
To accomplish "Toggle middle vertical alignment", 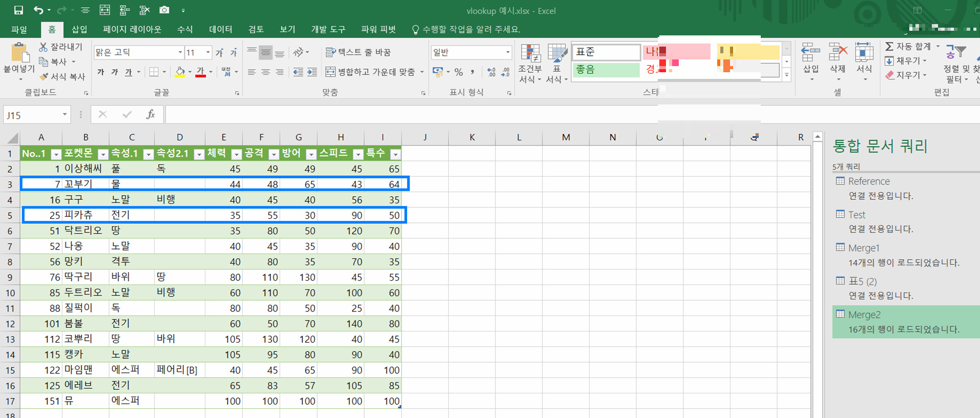I will [265, 52].
